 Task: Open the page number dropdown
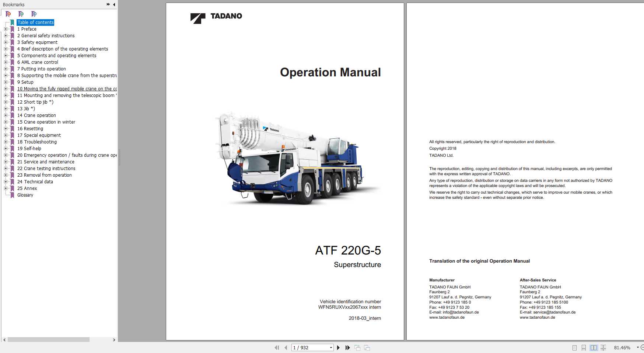pyautogui.click(x=331, y=347)
